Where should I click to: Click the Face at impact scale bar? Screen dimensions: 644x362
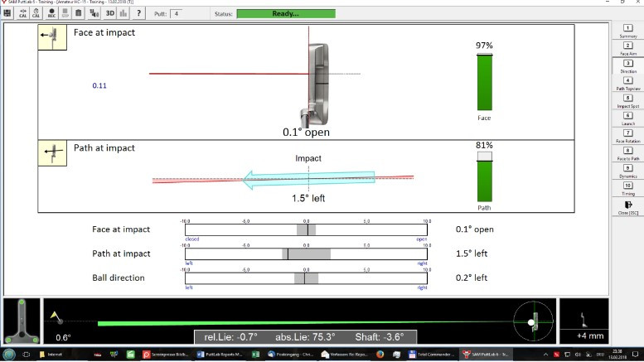(306, 229)
